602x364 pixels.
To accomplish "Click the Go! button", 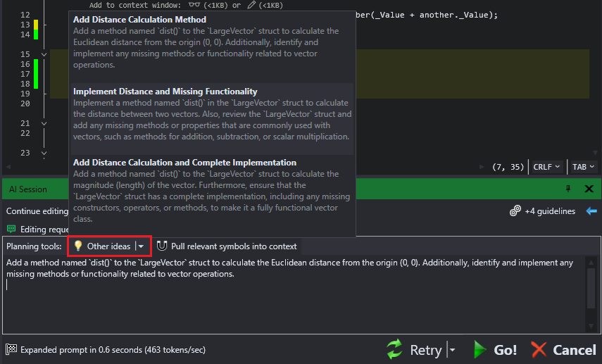I will coord(494,350).
